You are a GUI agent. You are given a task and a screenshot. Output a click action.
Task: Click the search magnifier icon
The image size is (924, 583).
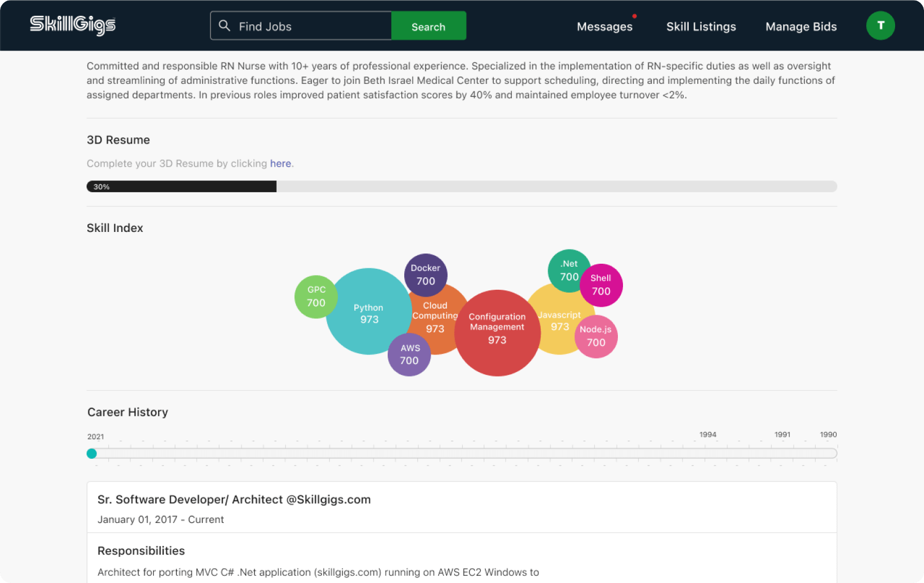click(224, 26)
